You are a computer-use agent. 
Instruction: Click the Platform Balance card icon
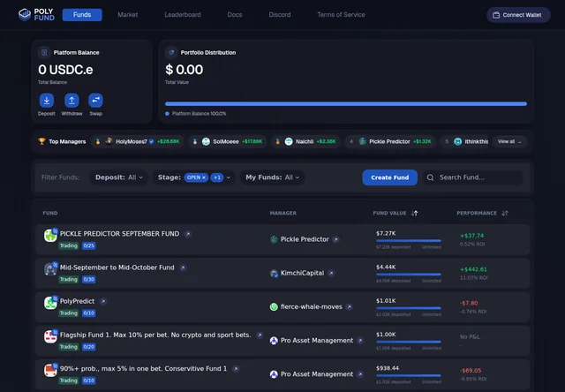[x=44, y=53]
